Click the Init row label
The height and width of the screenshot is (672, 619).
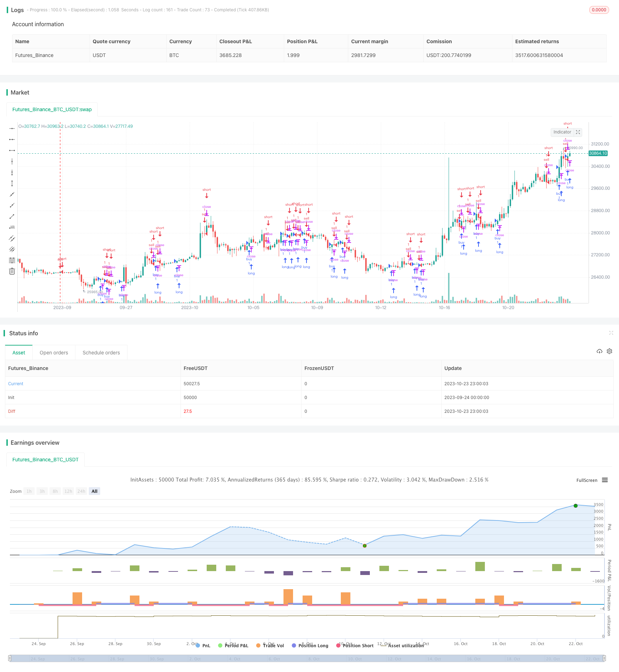[11, 397]
